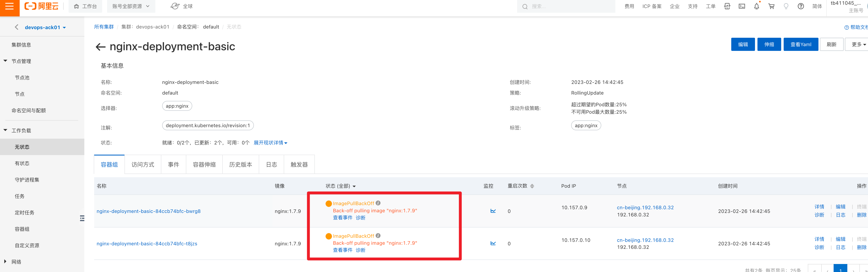Click info icon next to first ImagePullBackOff

[x=378, y=203]
